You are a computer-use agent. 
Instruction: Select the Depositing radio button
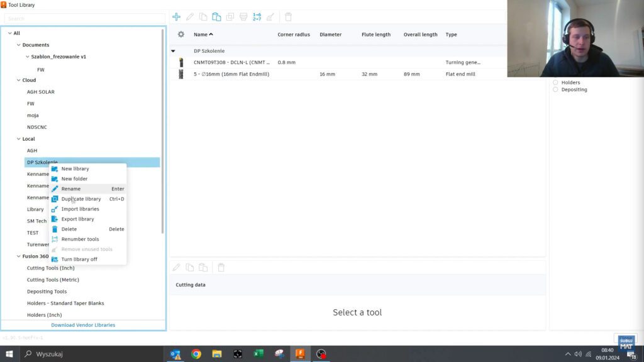555,90
